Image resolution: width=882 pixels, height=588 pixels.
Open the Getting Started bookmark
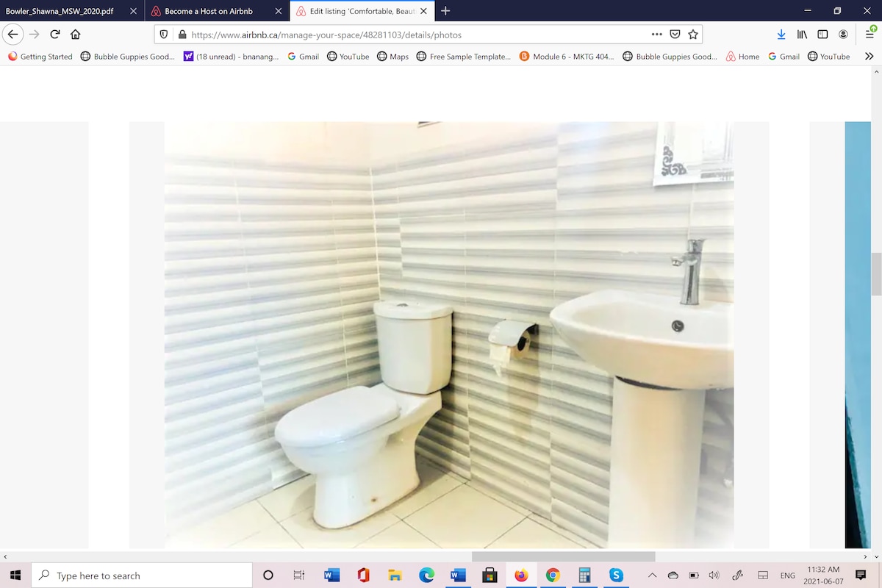[40, 57]
